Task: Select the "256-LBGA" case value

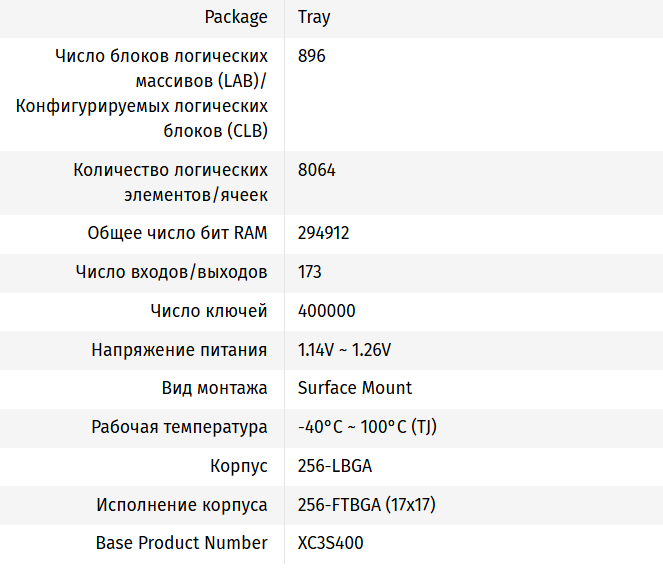Action: [335, 466]
